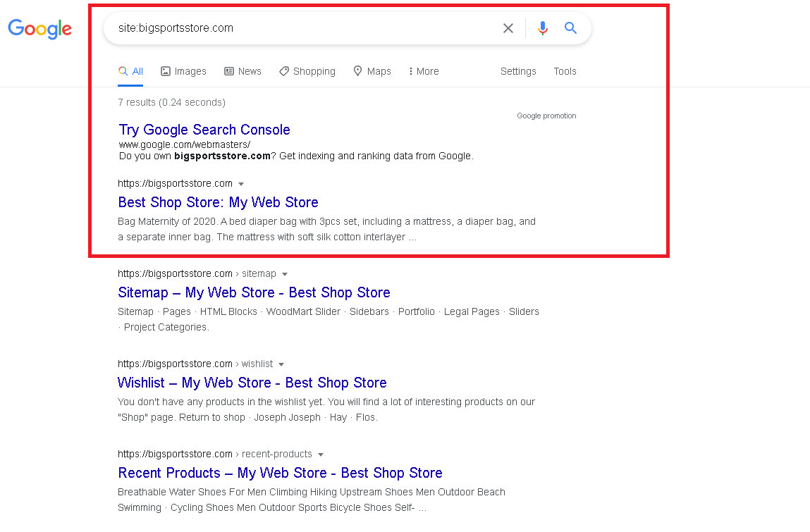Open the Recent Products – My Web Store result
The image size is (810, 532).
pyautogui.click(x=280, y=473)
